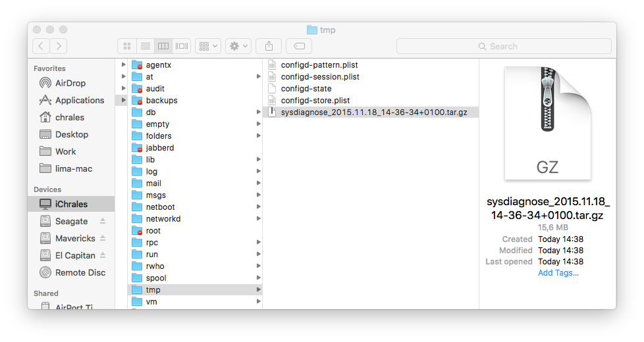Select the backups folder

[195, 101]
